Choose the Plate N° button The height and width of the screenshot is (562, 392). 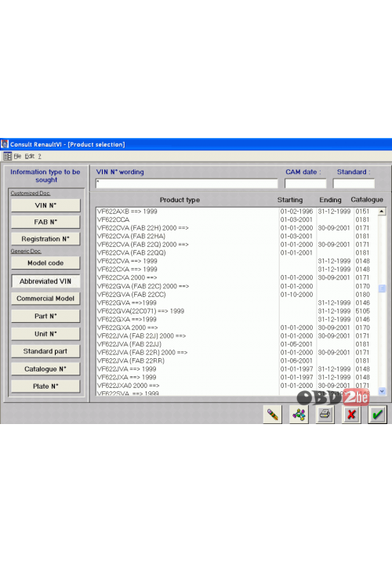point(45,386)
